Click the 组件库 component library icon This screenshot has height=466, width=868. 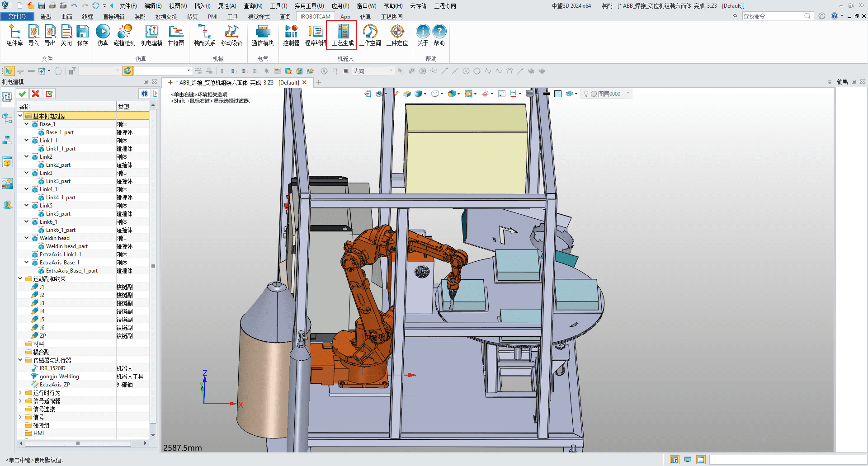click(x=14, y=35)
